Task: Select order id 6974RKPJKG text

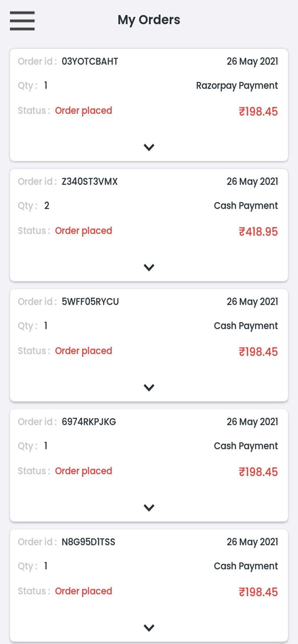Action: (89, 421)
